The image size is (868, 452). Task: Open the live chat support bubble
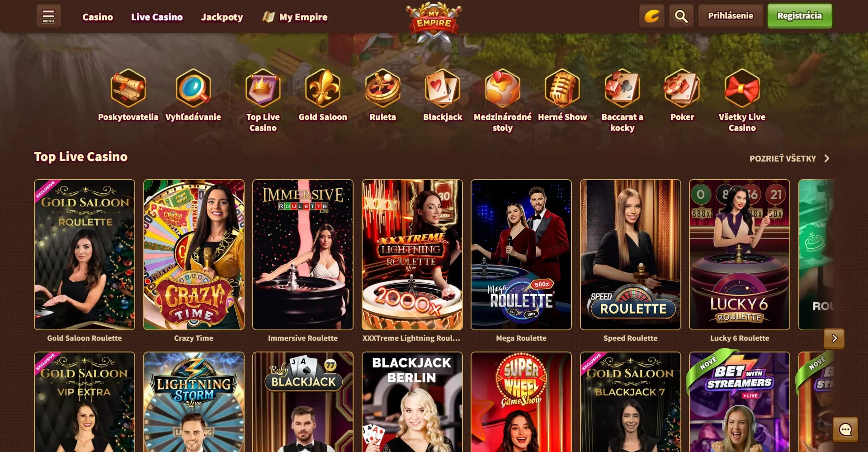click(845, 429)
